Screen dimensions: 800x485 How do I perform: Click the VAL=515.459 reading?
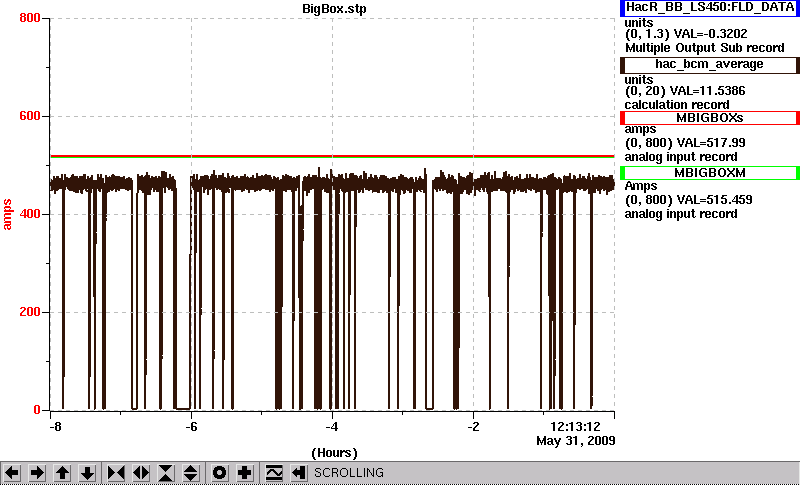click(x=714, y=200)
